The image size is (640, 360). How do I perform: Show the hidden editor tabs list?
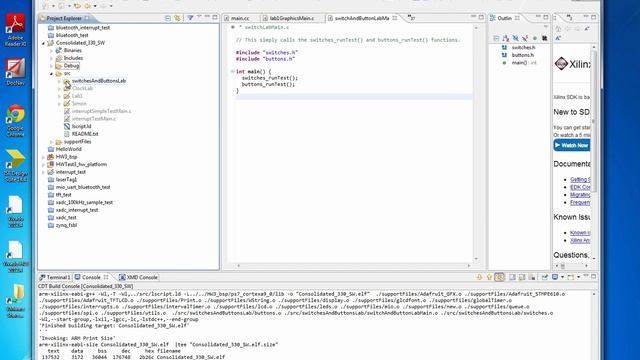coord(411,18)
